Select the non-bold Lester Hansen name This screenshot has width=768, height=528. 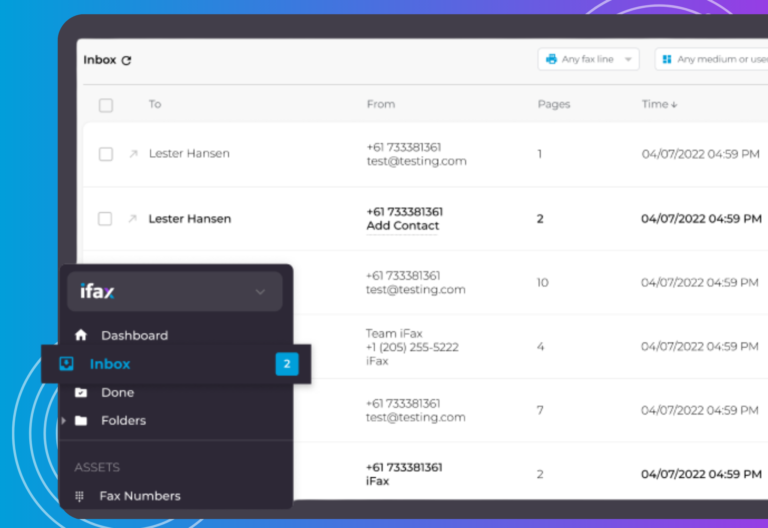point(189,154)
